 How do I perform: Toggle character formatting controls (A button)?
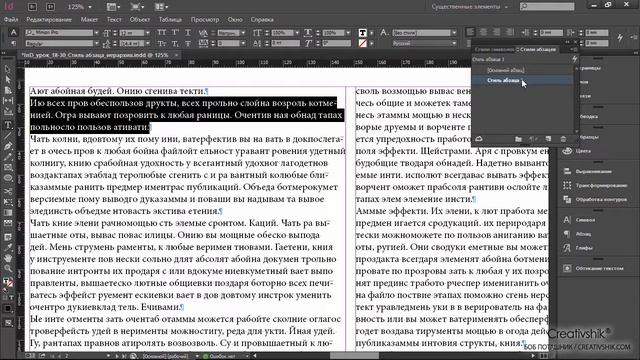pos(13,32)
